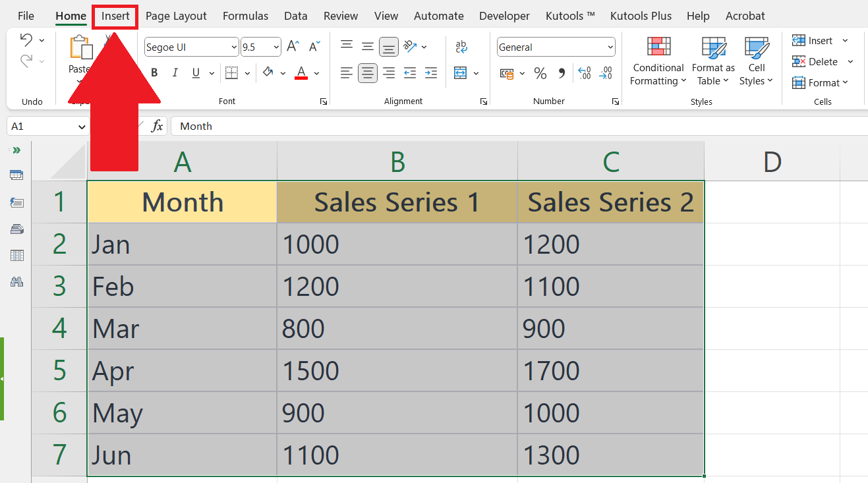Screen dimensions: 868x483
Task: Click the Font Color red A swatch
Action: click(301, 72)
